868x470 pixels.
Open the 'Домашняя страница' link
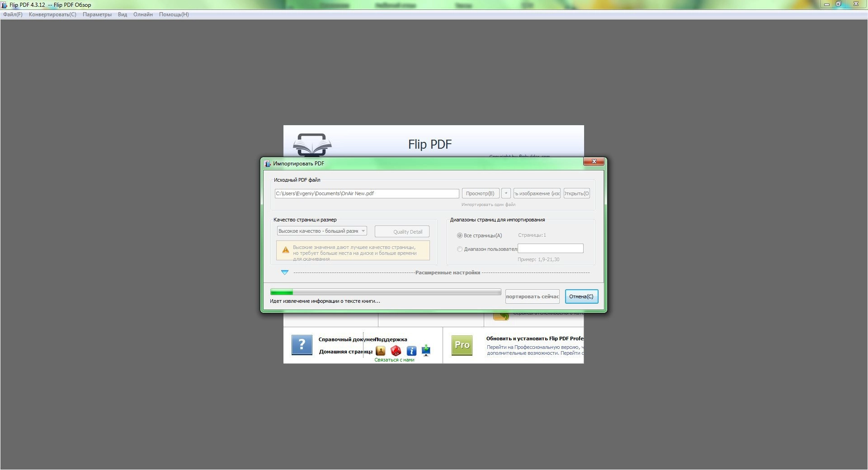pos(346,352)
